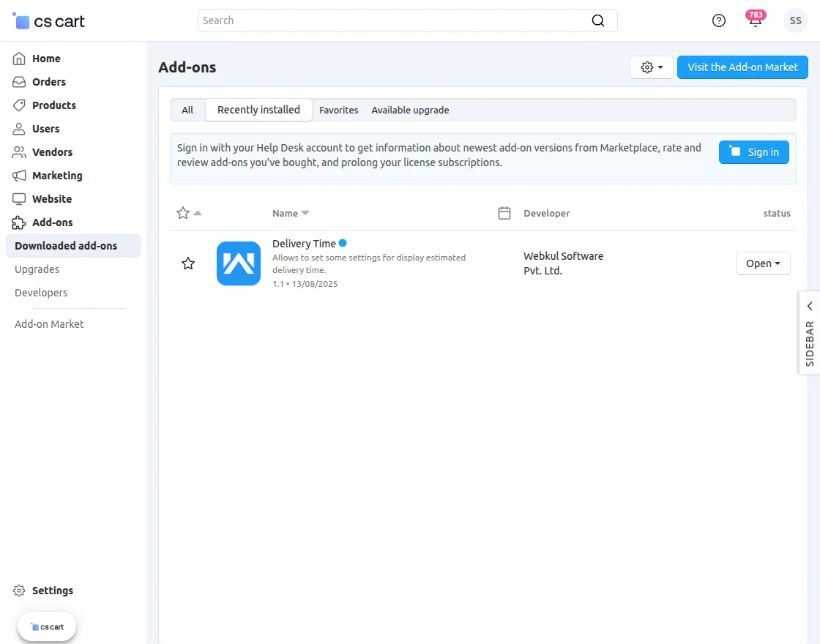This screenshot has height=644, width=820.
Task: Click the Products tag icon
Action: [19, 105]
